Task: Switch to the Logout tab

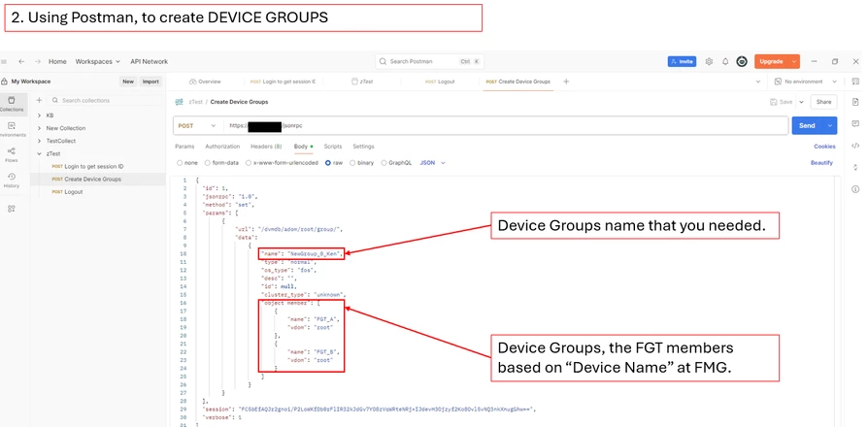Action: tap(440, 82)
